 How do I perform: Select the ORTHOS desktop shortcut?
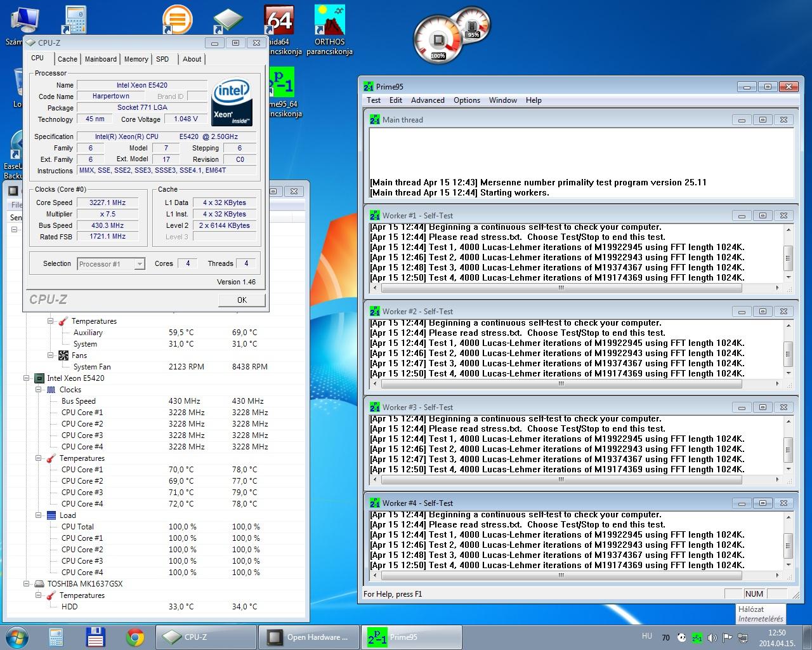[x=329, y=30]
